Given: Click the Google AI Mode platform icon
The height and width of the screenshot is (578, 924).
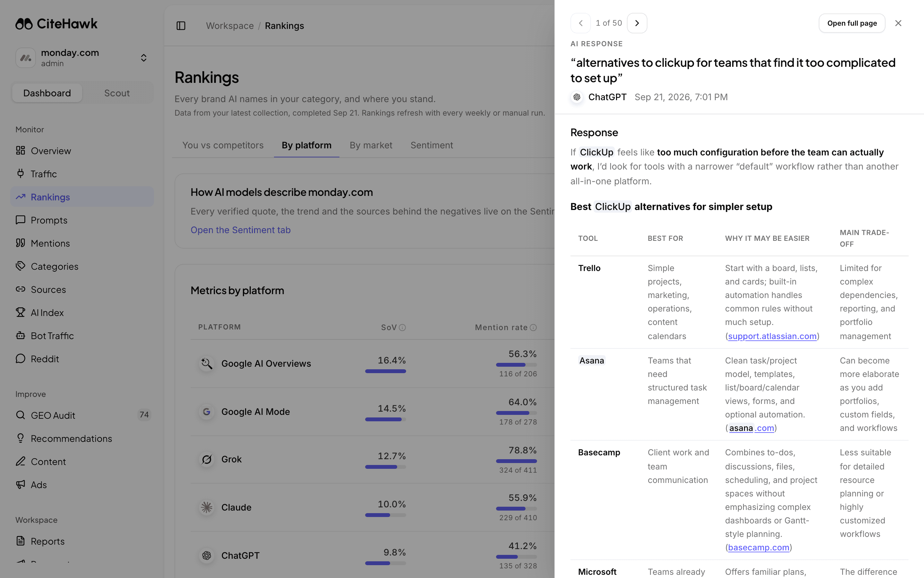Looking at the screenshot, I should pyautogui.click(x=207, y=412).
